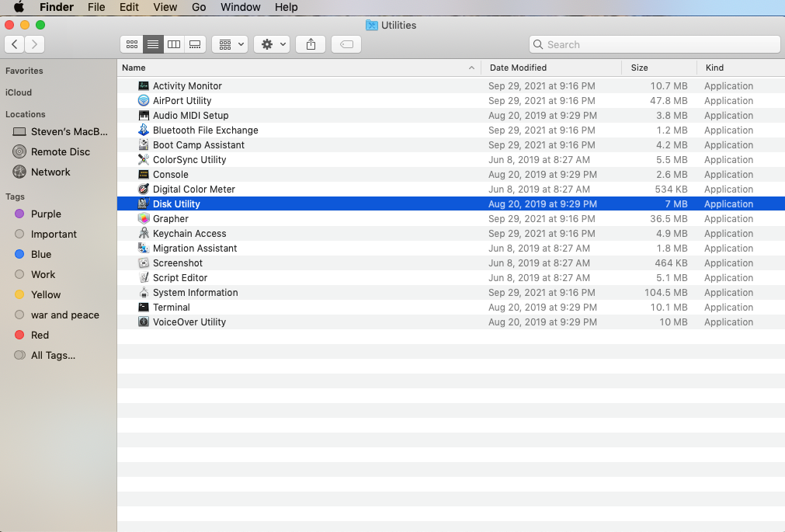The image size is (785, 532).
Task: Switch to icon view
Action: pyautogui.click(x=132, y=44)
